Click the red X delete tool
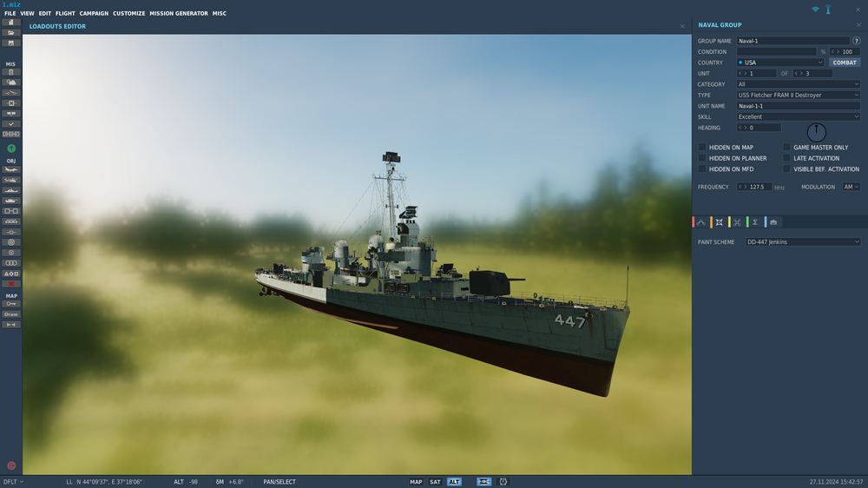Image resolution: width=868 pixels, height=488 pixels. (10, 284)
